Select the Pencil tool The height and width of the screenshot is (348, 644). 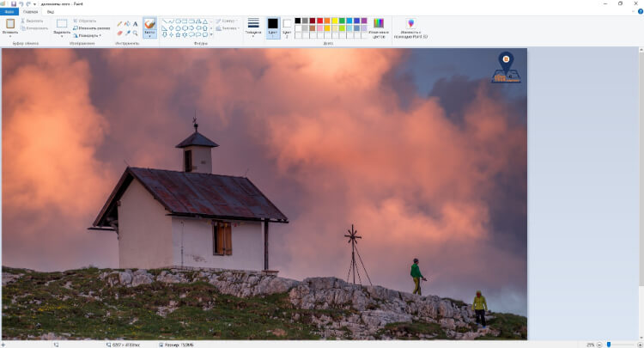119,24
